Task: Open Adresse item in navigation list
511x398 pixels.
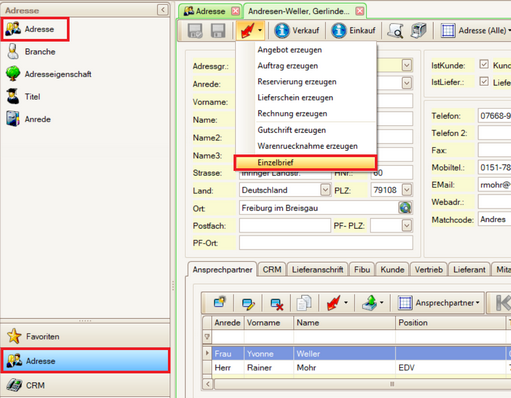Action: tap(35, 29)
